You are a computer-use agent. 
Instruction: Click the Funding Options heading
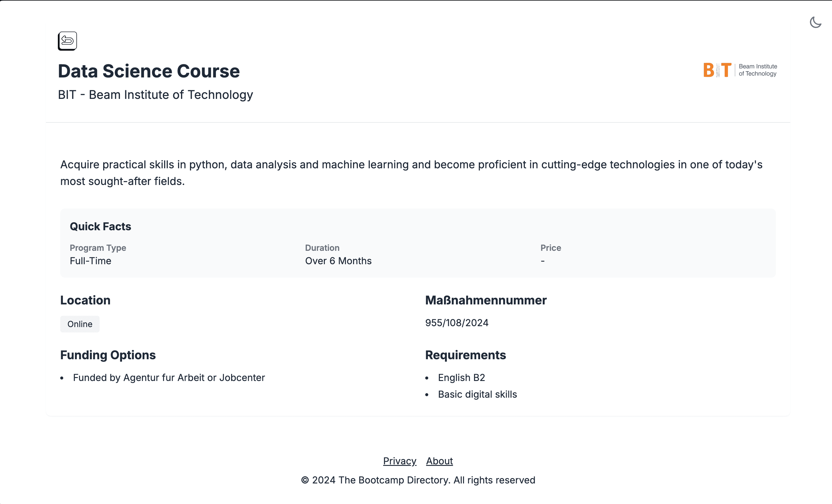[x=108, y=355]
